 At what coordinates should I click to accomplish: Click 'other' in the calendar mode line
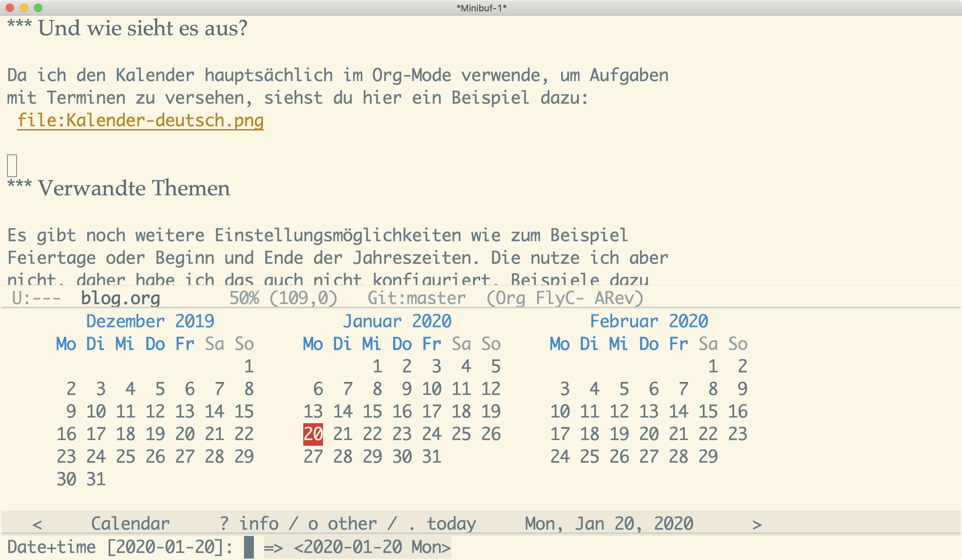click(352, 524)
